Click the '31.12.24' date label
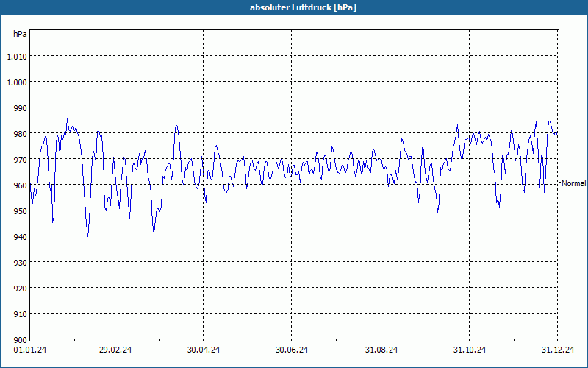588x368 pixels. (x=558, y=350)
